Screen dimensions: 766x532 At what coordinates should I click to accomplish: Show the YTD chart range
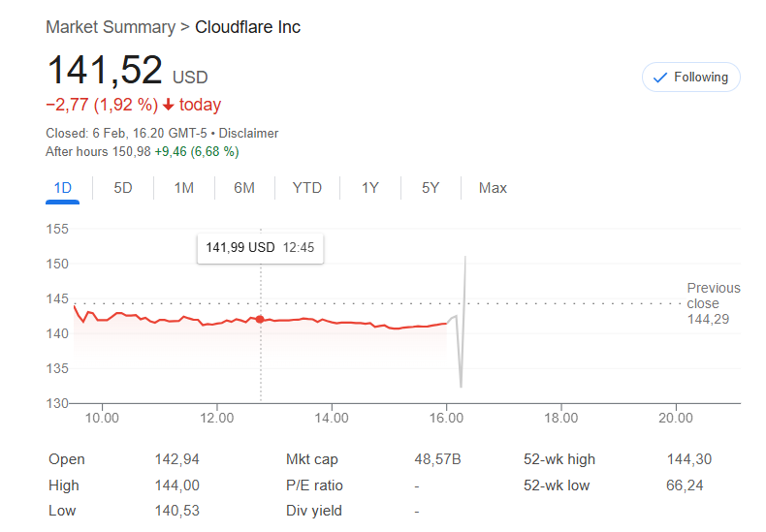coord(306,188)
